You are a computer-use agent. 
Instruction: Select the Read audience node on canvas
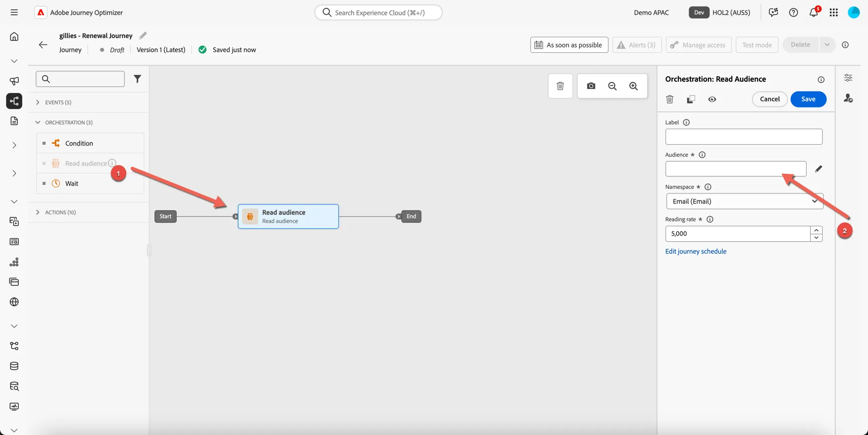pyautogui.click(x=288, y=216)
